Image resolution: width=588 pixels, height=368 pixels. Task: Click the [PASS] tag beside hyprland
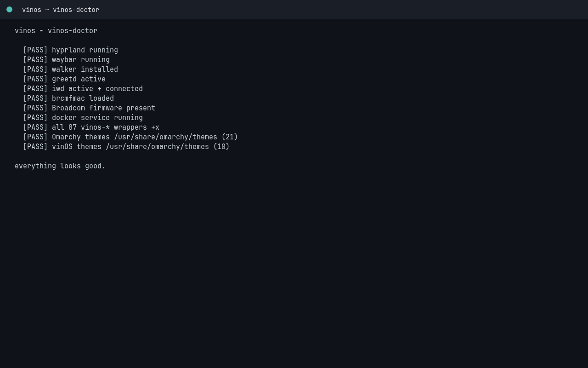click(x=35, y=50)
